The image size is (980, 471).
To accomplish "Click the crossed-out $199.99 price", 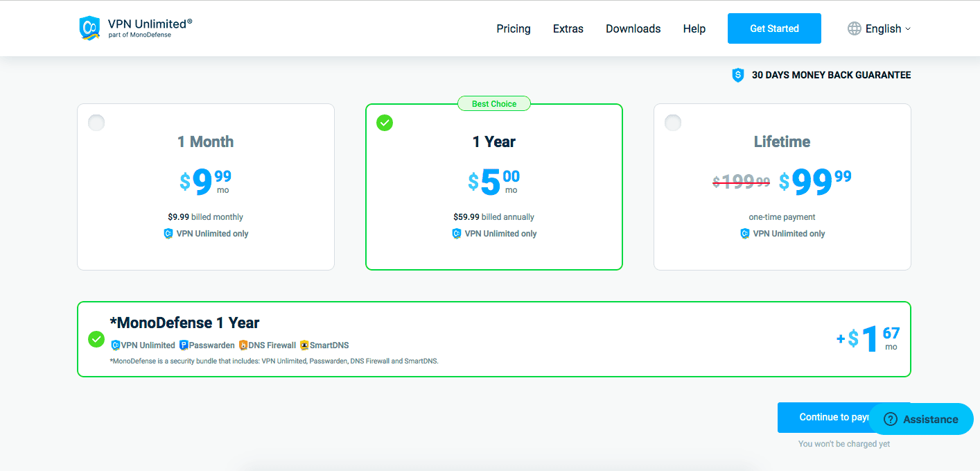I will (742, 182).
